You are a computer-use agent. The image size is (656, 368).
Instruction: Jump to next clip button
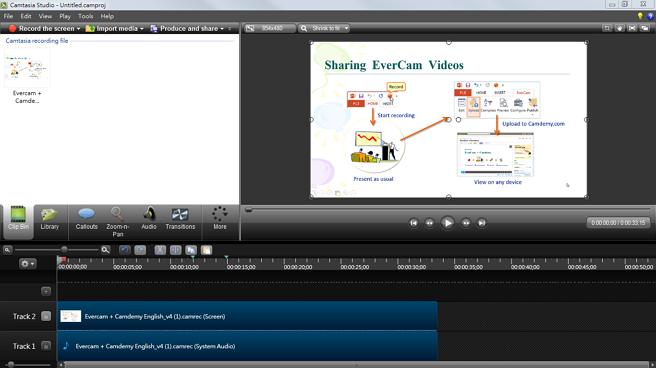pos(482,223)
